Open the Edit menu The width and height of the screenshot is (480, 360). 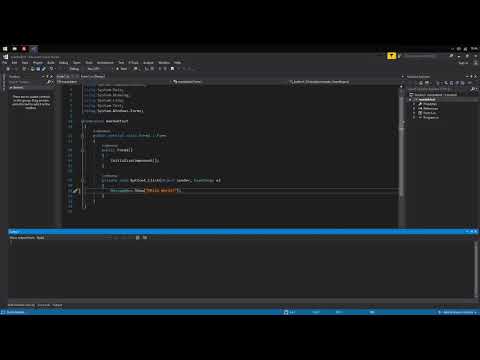15,63
